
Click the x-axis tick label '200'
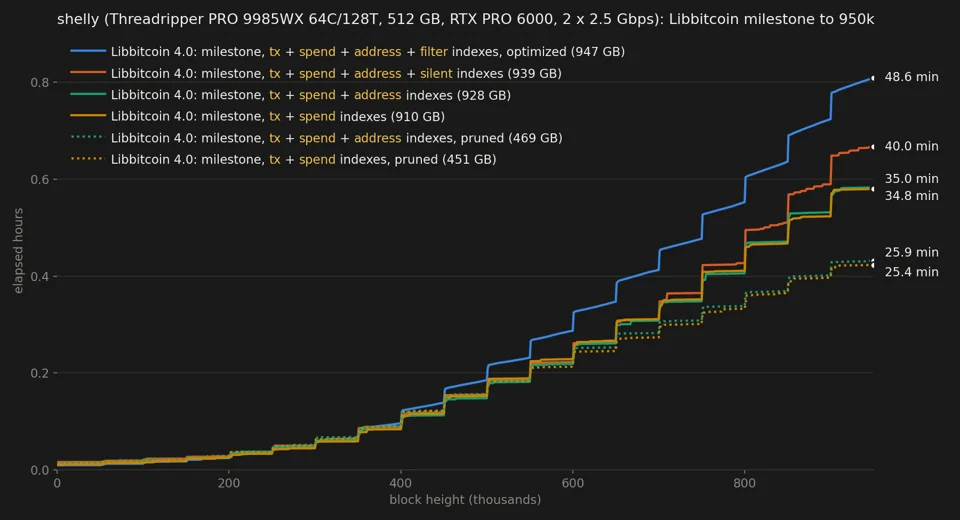229,483
